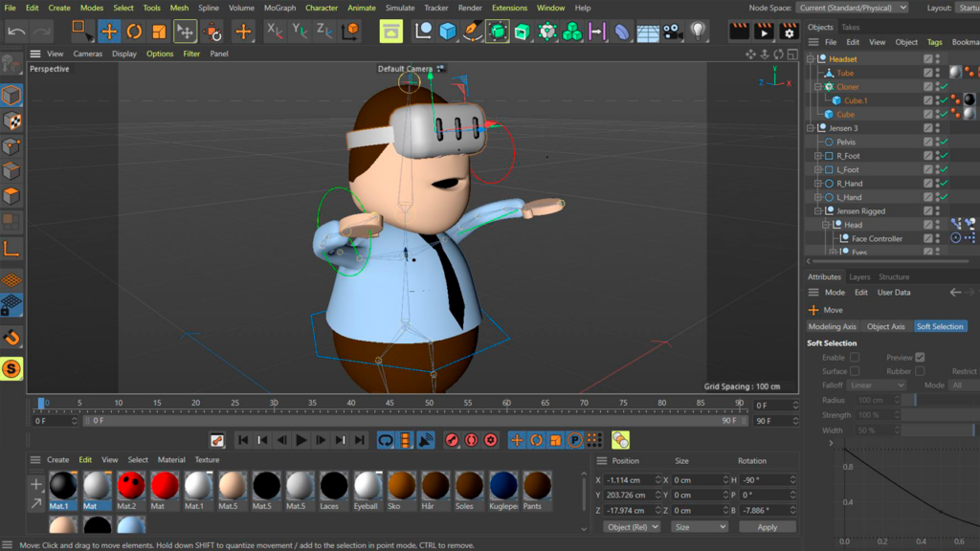Screen dimensions: 980x551
Task: Switch to the Layers tab
Action: pyautogui.click(x=859, y=276)
